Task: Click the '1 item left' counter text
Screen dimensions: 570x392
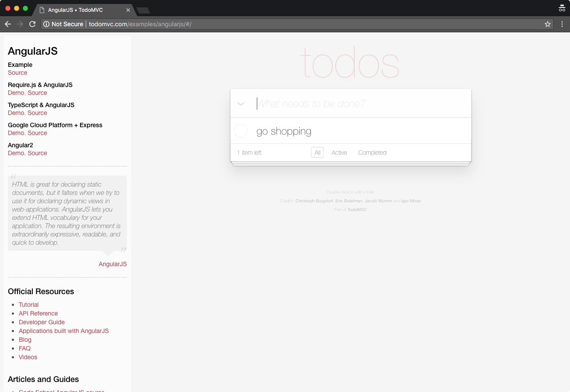Action: 249,153
